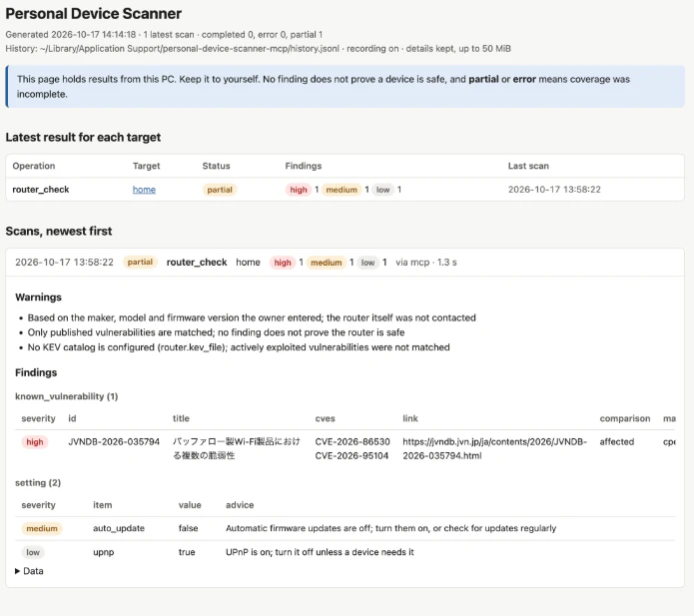Click CVE-2026-95104

coord(351,456)
